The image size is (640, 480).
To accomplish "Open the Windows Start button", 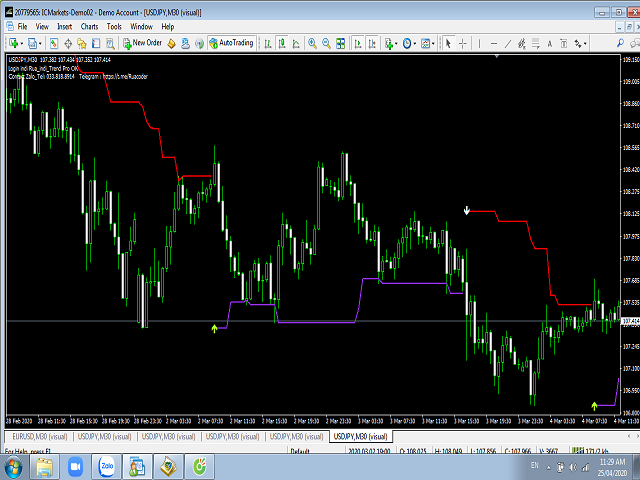I will 13,467.
